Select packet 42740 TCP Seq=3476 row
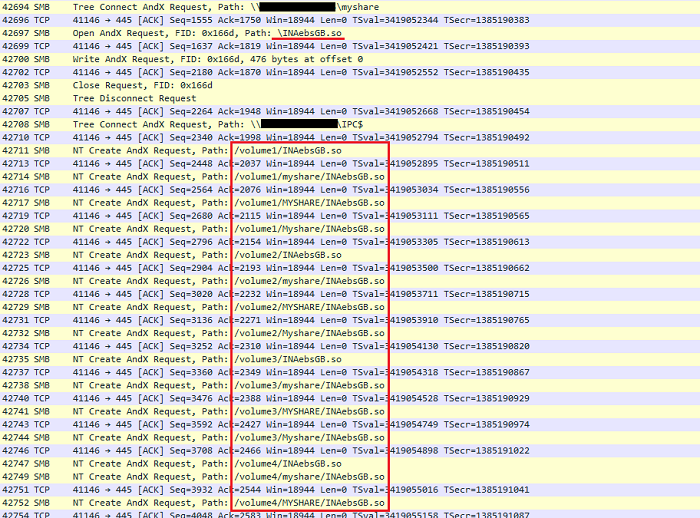 point(350,398)
